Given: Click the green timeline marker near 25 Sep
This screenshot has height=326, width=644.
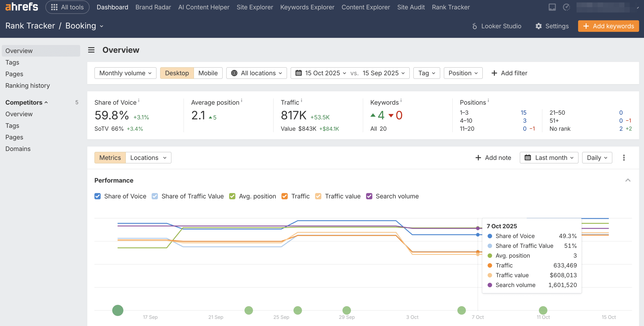Looking at the screenshot, I should pos(298,310).
